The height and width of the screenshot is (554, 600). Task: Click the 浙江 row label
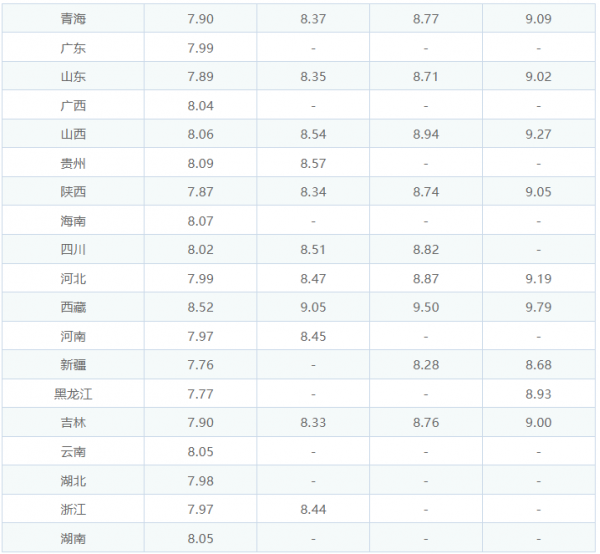point(73,510)
